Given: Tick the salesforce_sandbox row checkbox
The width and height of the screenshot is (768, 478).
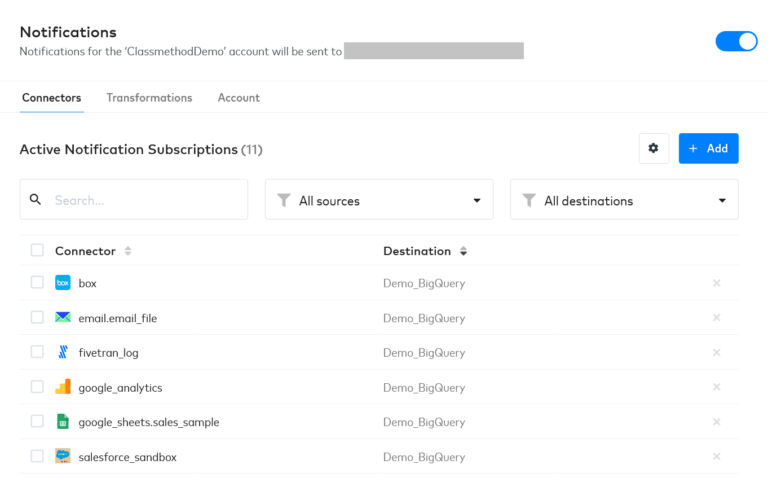Looking at the screenshot, I should (37, 456).
